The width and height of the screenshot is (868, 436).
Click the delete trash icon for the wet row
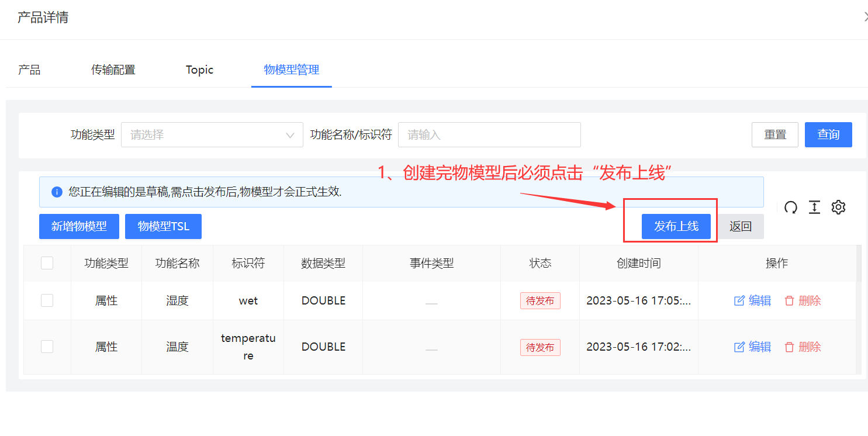pyautogui.click(x=790, y=300)
